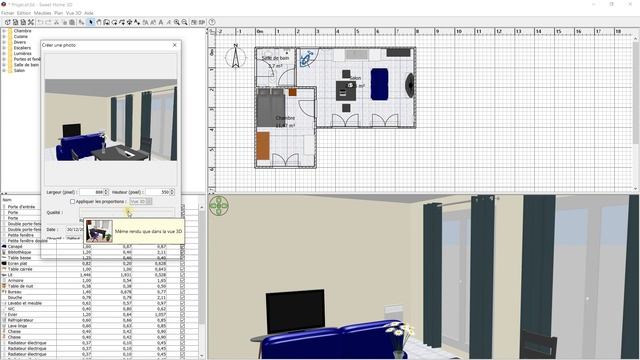
Task: Click the green 3D view navigation arrows
Action: pos(219,206)
